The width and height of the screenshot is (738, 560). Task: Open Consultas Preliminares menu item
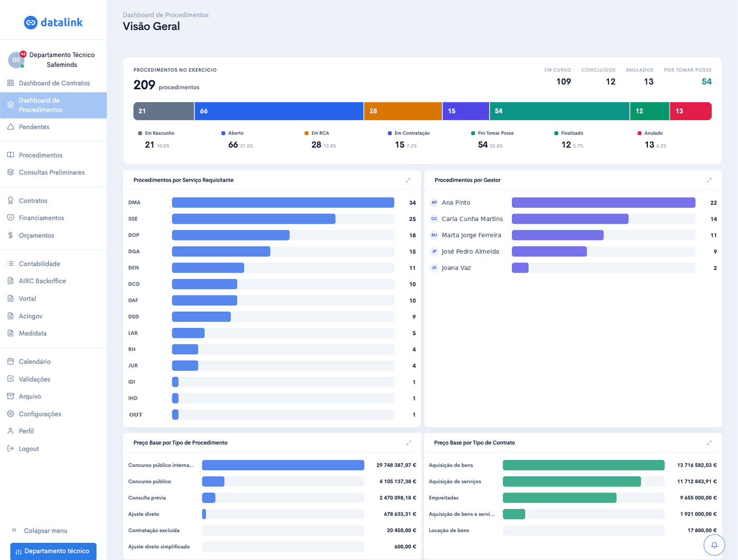53,172
